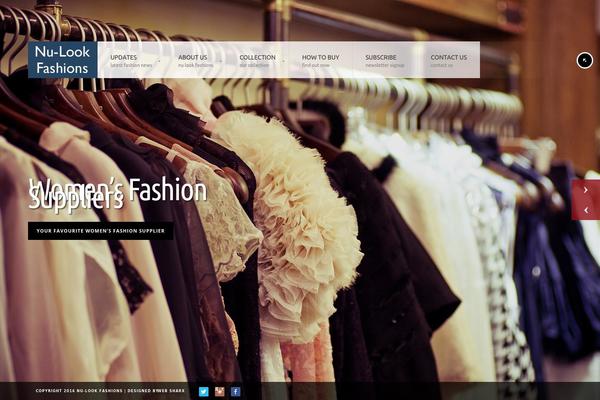This screenshot has height=400, width=600.
Task: Go to next slide with right chevron
Action: pyautogui.click(x=585, y=190)
